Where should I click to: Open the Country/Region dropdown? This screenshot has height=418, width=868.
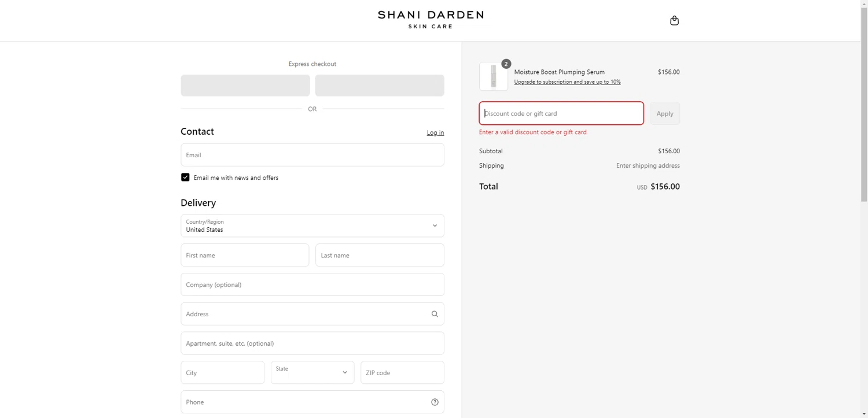[312, 226]
